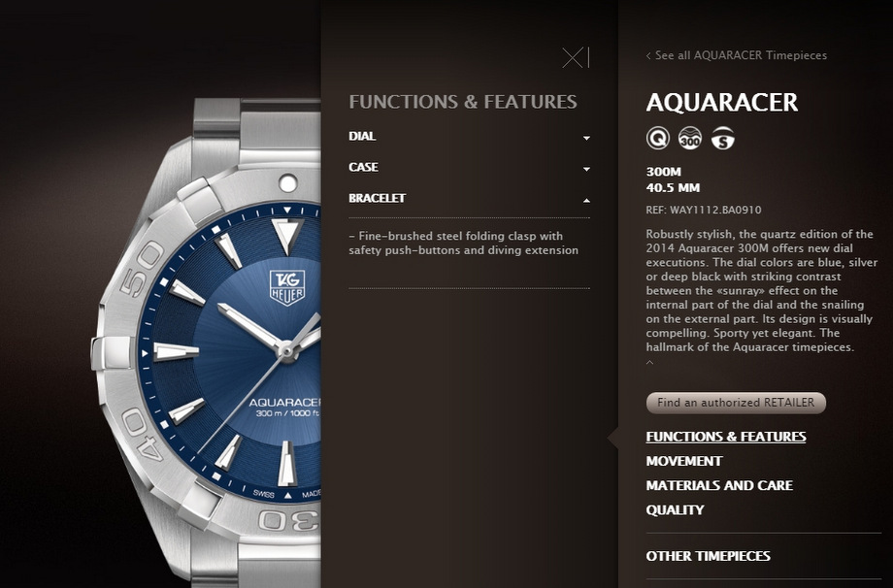Open the DIAL label heading

362,136
